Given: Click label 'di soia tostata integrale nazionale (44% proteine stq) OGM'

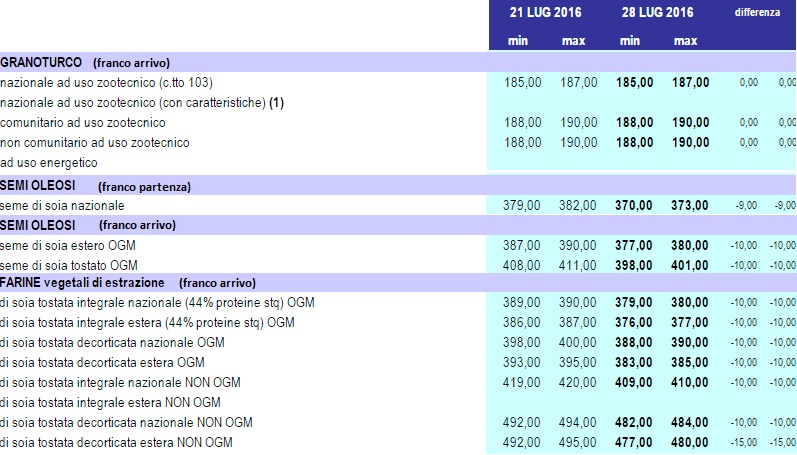Looking at the screenshot, I should point(157,302).
